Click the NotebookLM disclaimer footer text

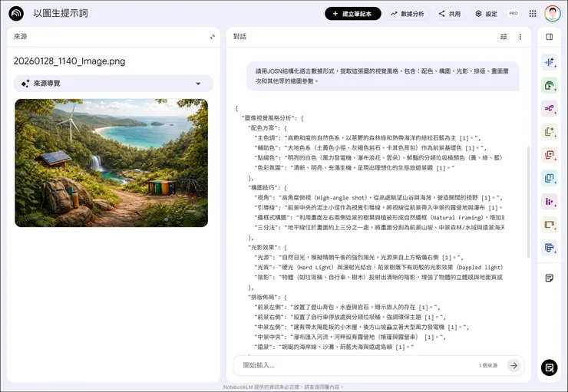click(283, 387)
